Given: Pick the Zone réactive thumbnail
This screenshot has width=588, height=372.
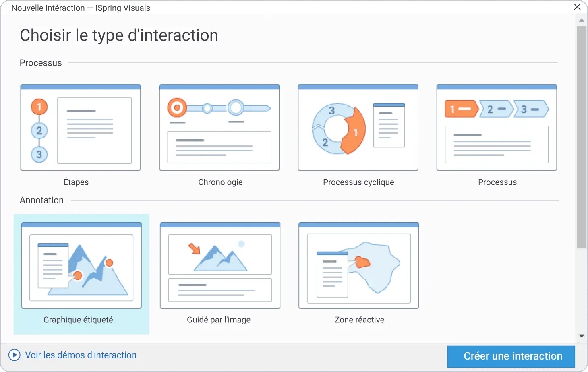Looking at the screenshot, I should coord(359,266).
